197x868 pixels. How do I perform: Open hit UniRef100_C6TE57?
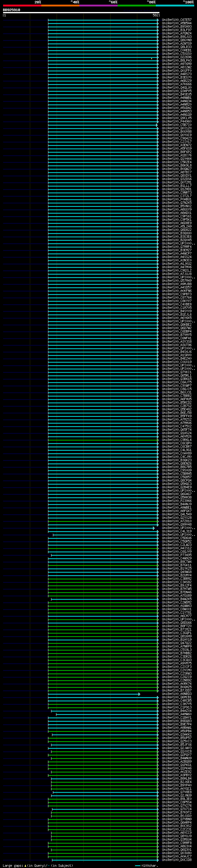pos(177,20)
